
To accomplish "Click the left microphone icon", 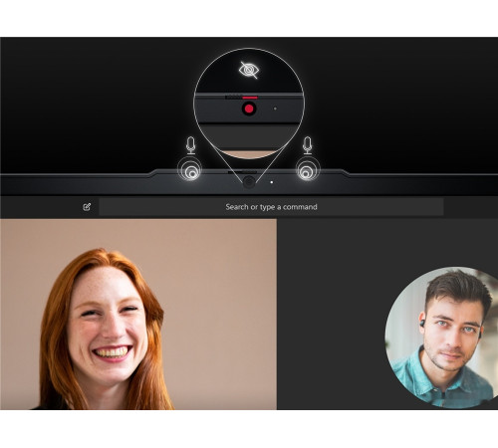I will coord(190,145).
